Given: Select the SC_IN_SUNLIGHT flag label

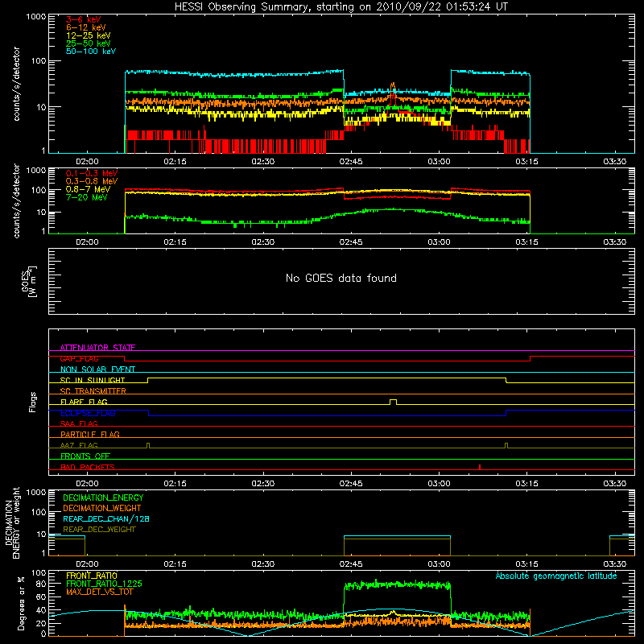Looking at the screenshot, I should pyautogui.click(x=93, y=380).
